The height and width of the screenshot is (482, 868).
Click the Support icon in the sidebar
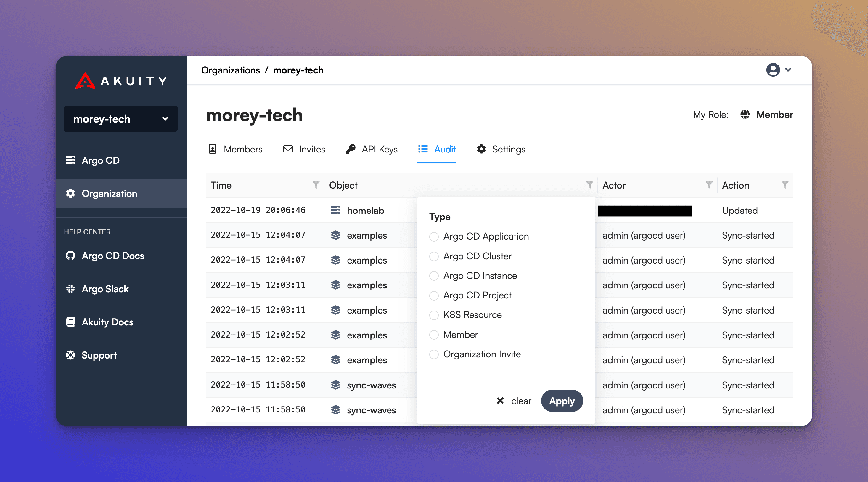coord(70,355)
